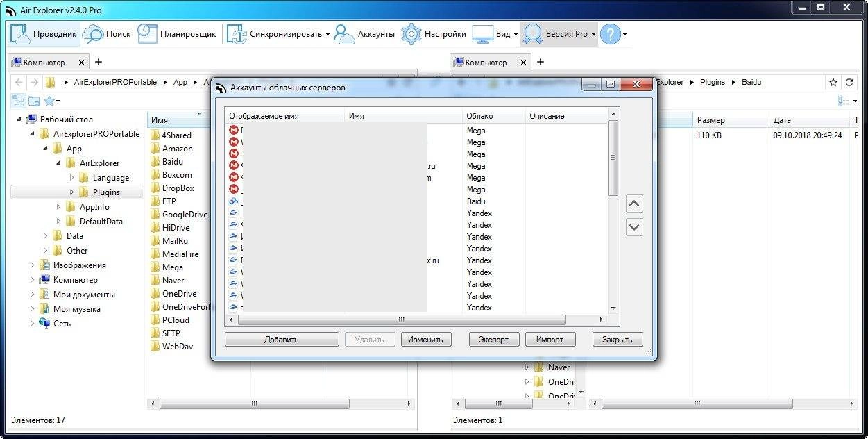Collapse the AirExplorerPROPortable tree node
868x439 pixels.
tap(31, 134)
